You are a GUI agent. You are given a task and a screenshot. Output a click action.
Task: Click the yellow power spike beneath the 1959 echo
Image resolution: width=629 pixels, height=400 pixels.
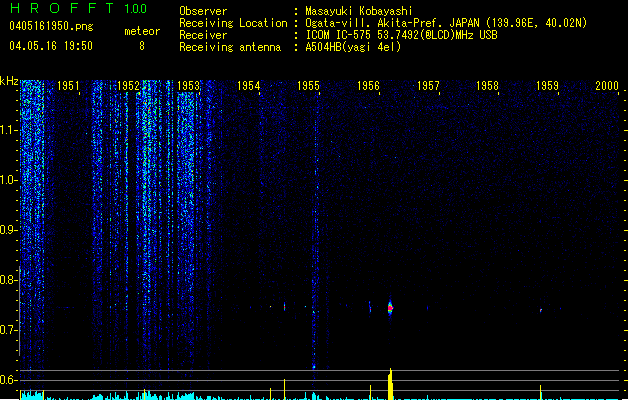click(541, 392)
